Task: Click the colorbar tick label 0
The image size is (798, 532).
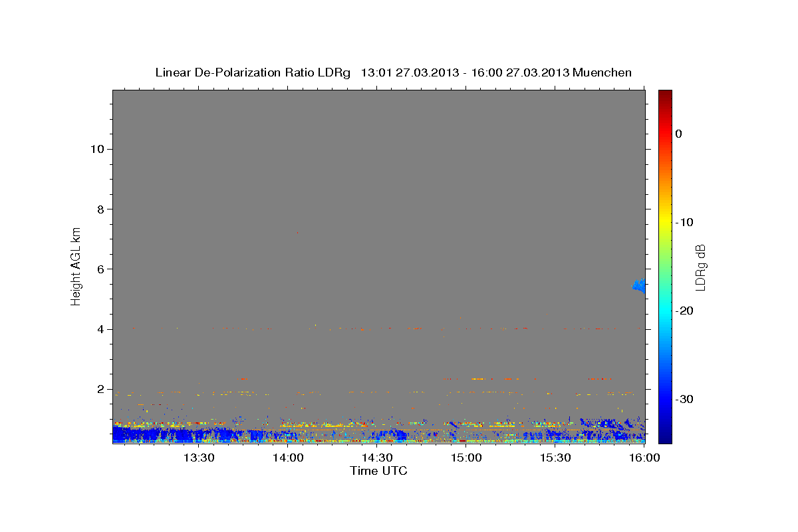Action: (x=679, y=134)
